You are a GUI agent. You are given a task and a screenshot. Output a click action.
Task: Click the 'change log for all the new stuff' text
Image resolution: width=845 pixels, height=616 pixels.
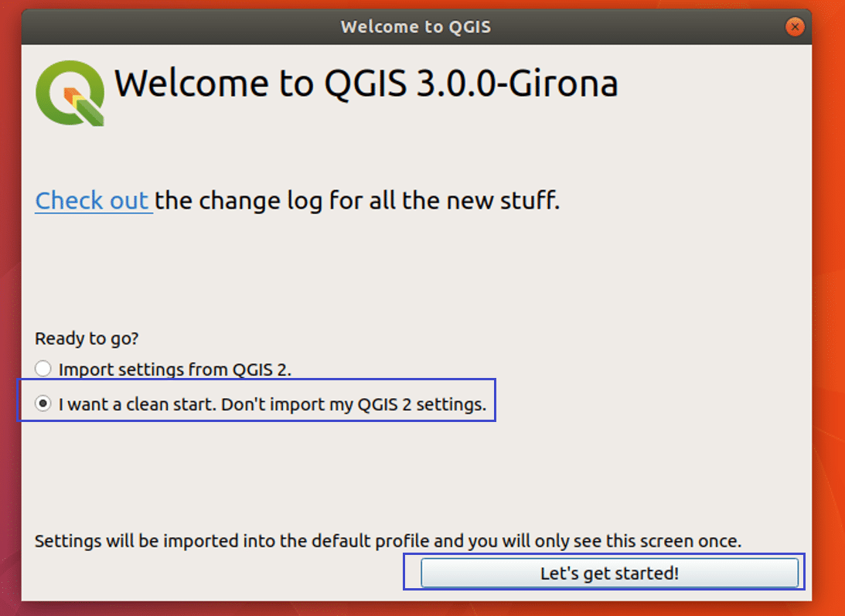coord(358,201)
